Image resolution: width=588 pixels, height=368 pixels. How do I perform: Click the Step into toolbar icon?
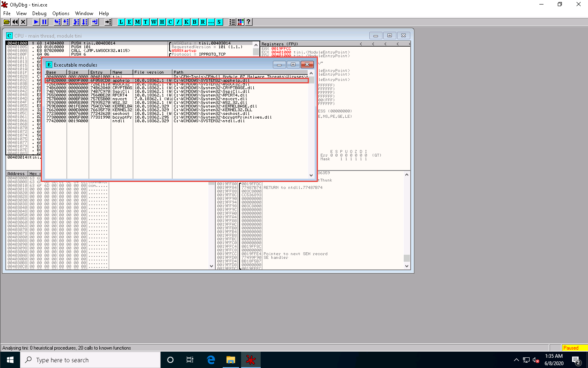[x=58, y=22]
